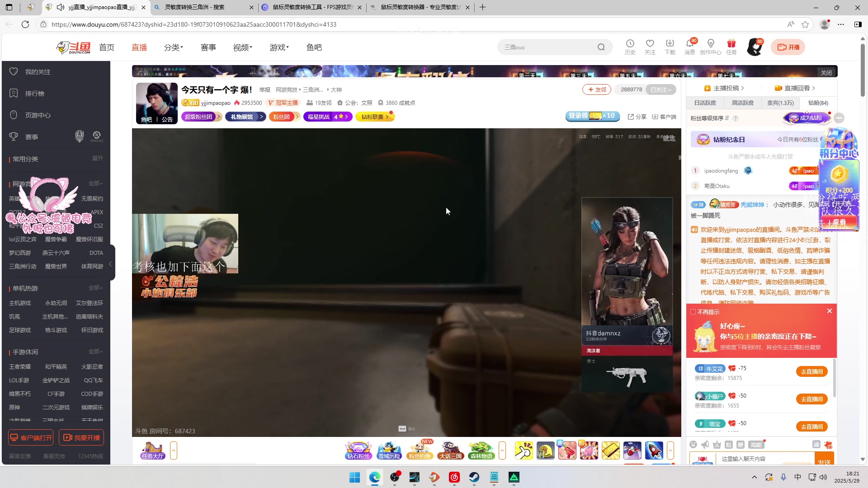Open the 森林物语 icon

tap(481, 450)
